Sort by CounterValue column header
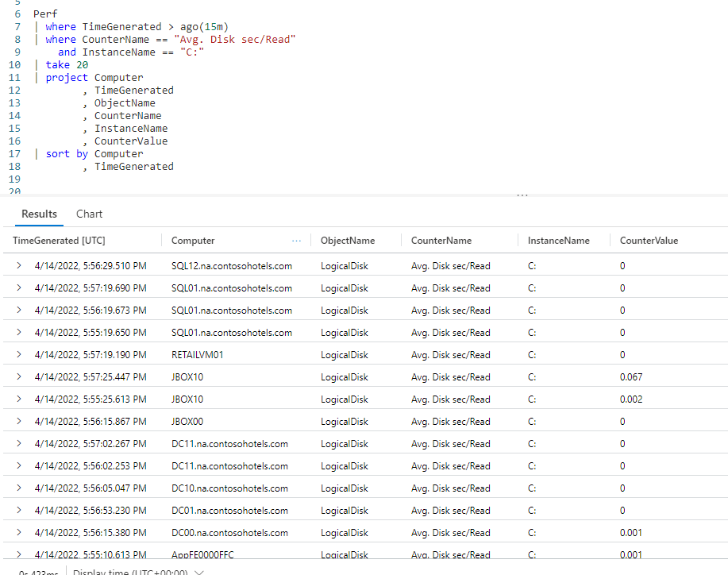The height and width of the screenshot is (575, 728). pyautogui.click(x=649, y=241)
